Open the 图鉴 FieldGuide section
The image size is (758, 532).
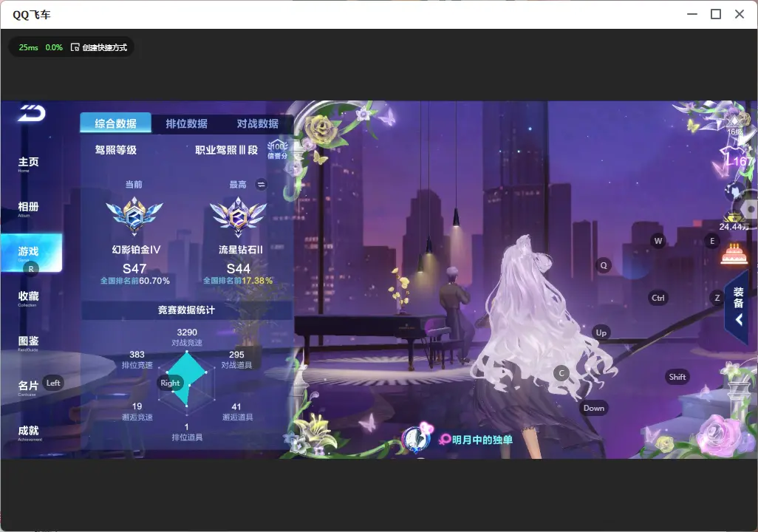coord(28,344)
